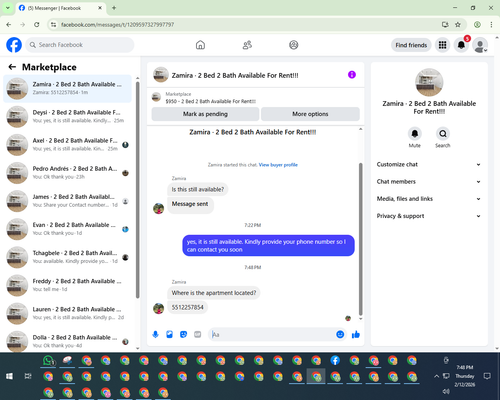Open the Axel conversation
Screen dimensions: 500x400
pyautogui.click(x=67, y=145)
